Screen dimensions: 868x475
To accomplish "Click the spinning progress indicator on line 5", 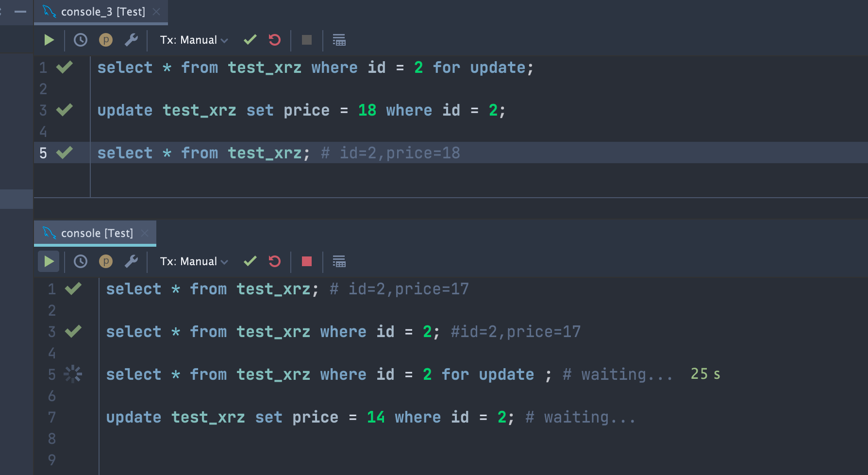I will click(73, 374).
